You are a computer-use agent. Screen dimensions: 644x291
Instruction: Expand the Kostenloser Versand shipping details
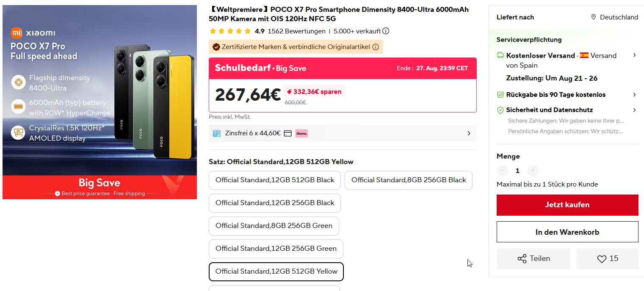634,55
